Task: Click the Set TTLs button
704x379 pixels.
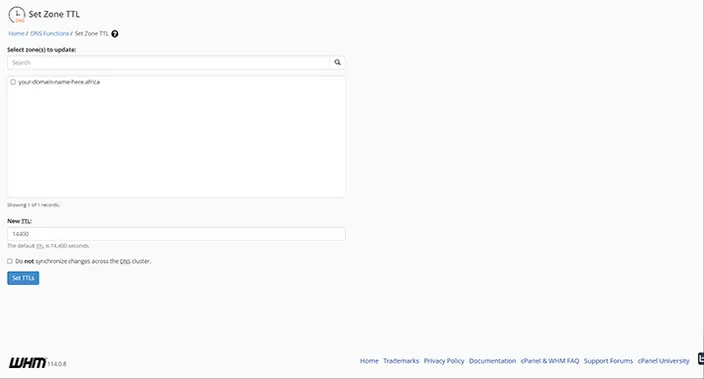Action: (23, 278)
